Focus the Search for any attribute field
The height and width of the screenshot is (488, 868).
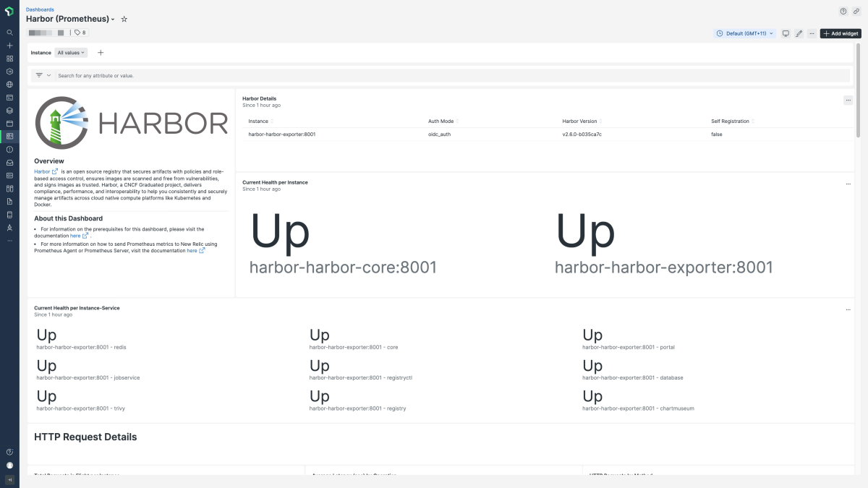pyautogui.click(x=452, y=75)
